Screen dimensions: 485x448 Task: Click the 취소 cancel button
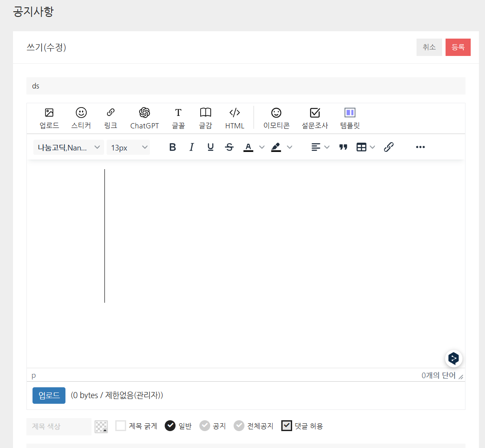click(429, 47)
